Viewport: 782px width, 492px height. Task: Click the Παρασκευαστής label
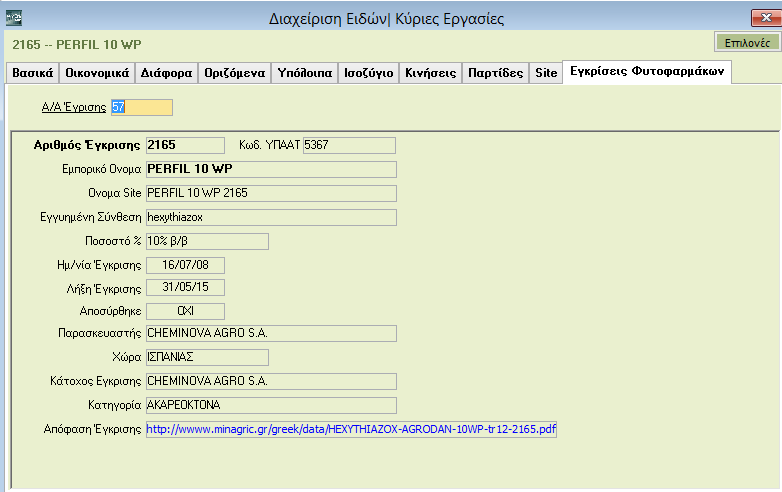tap(100, 333)
